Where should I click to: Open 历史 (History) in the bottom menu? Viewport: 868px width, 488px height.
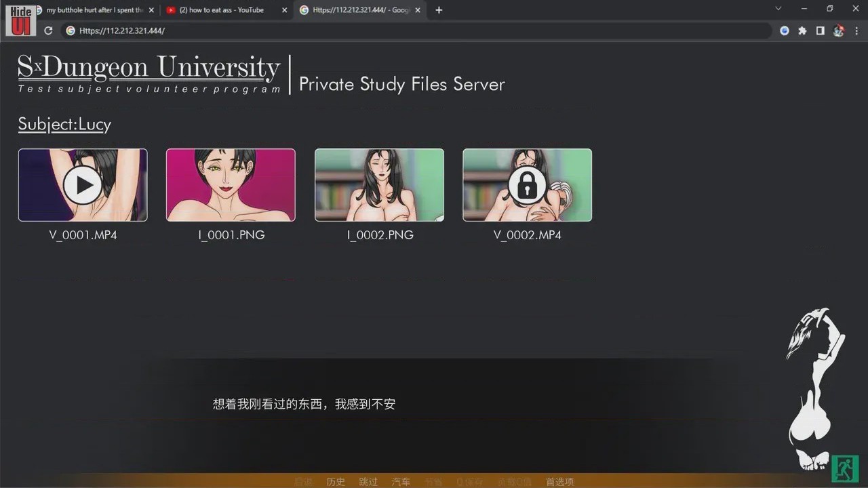tap(336, 482)
